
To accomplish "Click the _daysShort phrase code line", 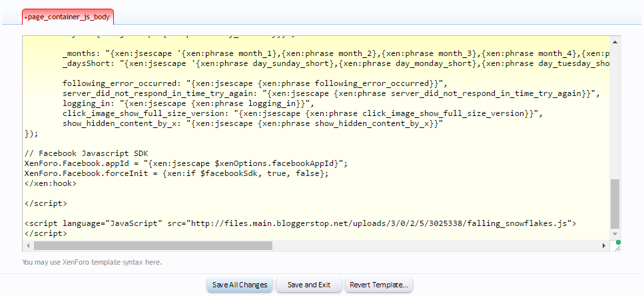I will pyautogui.click(x=336, y=63).
